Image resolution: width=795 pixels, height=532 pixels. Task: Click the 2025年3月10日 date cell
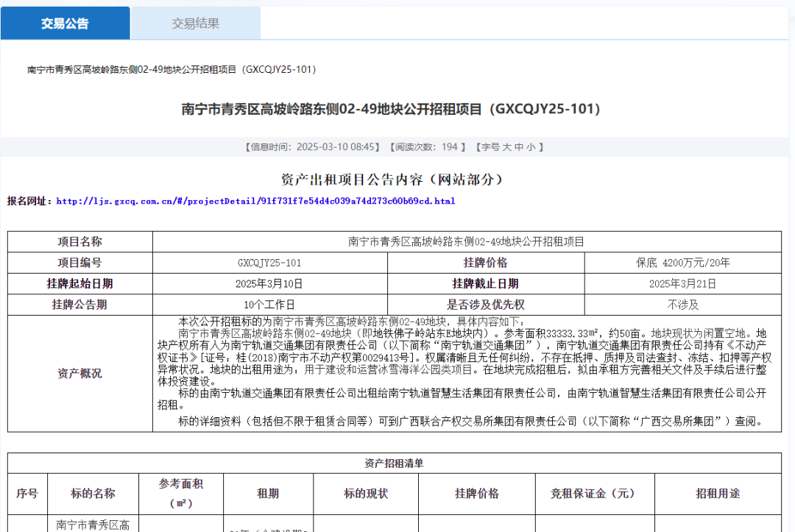(x=269, y=284)
